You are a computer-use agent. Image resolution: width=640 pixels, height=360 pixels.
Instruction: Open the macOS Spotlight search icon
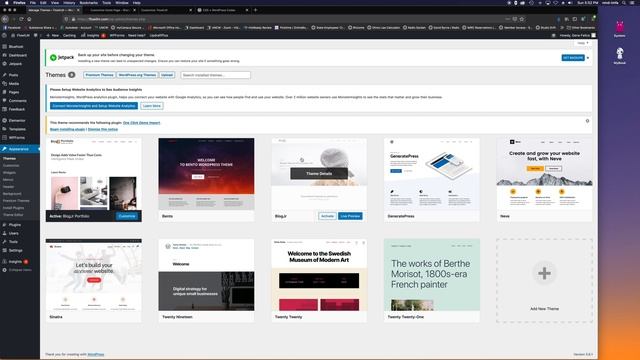coord(624,3)
